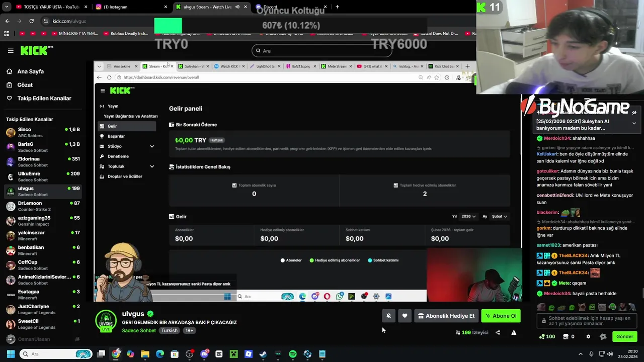This screenshot has width=644, height=362.
Task: Click the heart follow icon beside ulvgus
Action: pyautogui.click(x=405, y=316)
